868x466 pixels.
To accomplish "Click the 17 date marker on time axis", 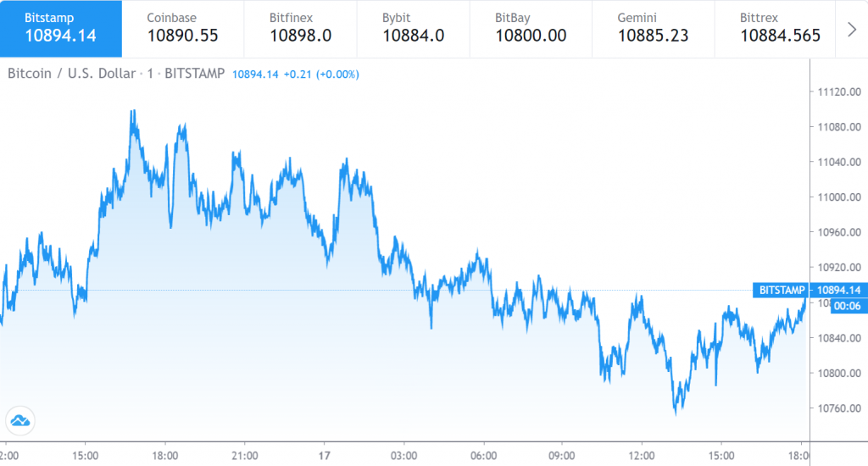I will click(325, 453).
